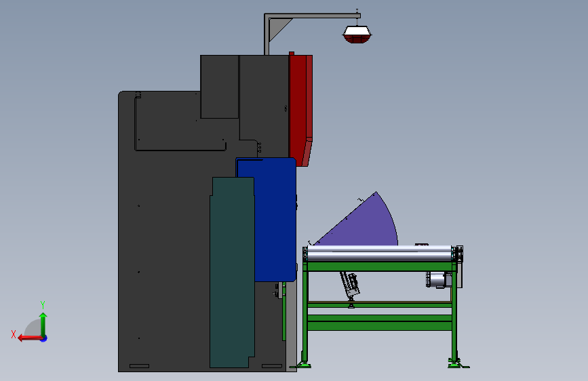Select the upper dark rectangular box on the machine top
Screen dimensions: 588x381
219,87
